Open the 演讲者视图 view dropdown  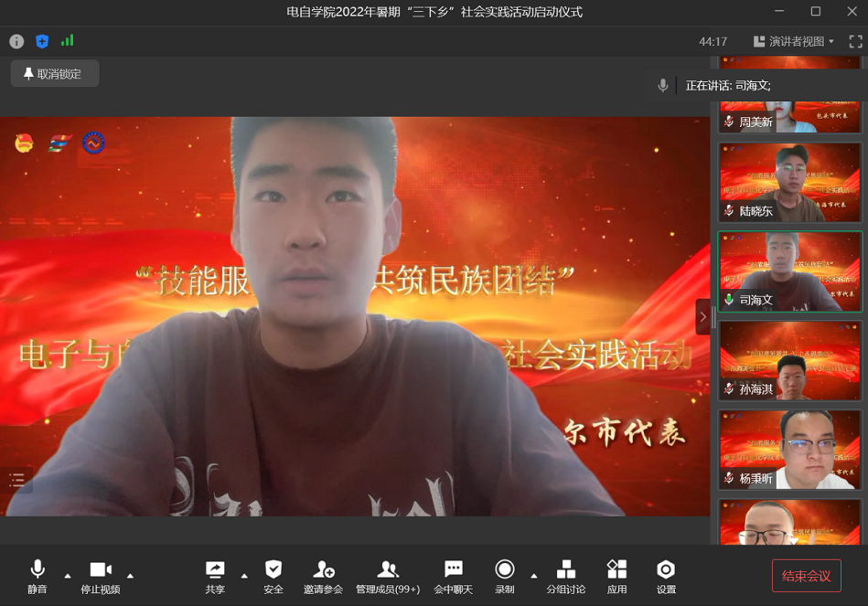tap(794, 41)
